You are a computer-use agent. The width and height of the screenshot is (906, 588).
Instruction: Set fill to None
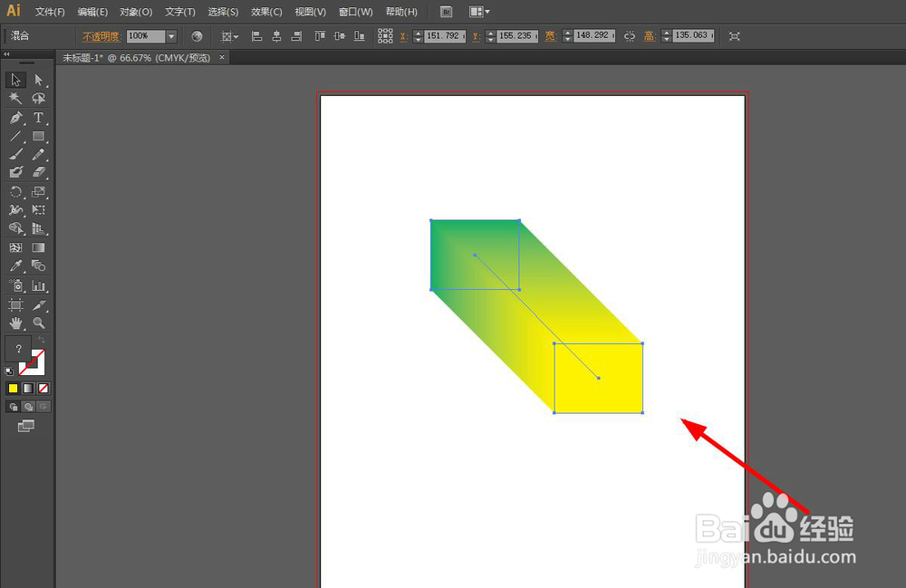tap(43, 388)
